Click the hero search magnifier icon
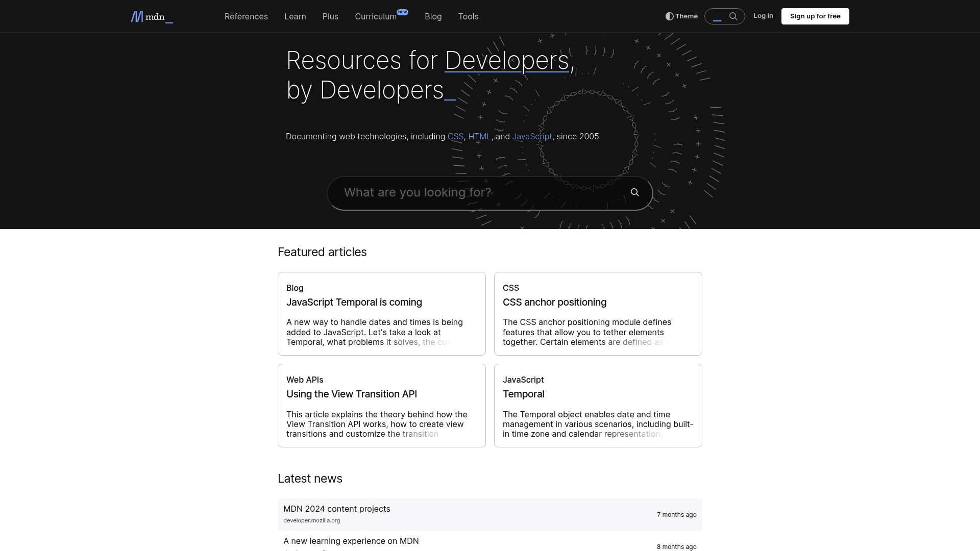This screenshot has height=551, width=980. click(x=635, y=192)
